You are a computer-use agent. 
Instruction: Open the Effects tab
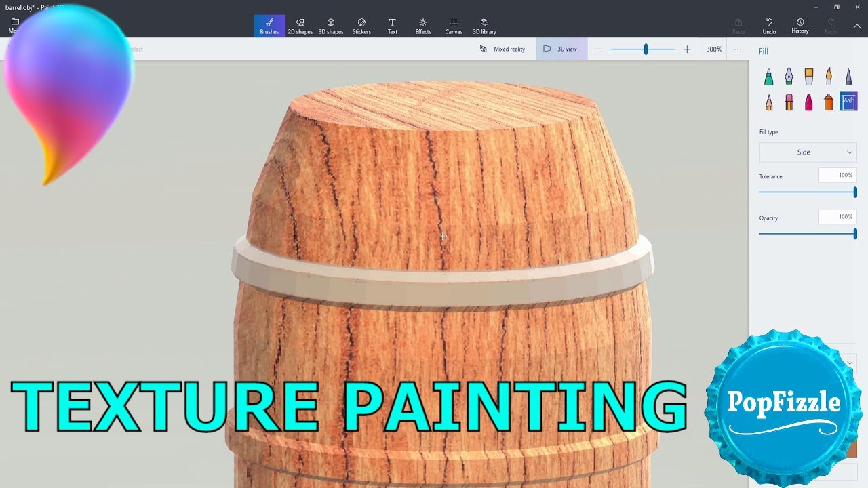tap(423, 26)
